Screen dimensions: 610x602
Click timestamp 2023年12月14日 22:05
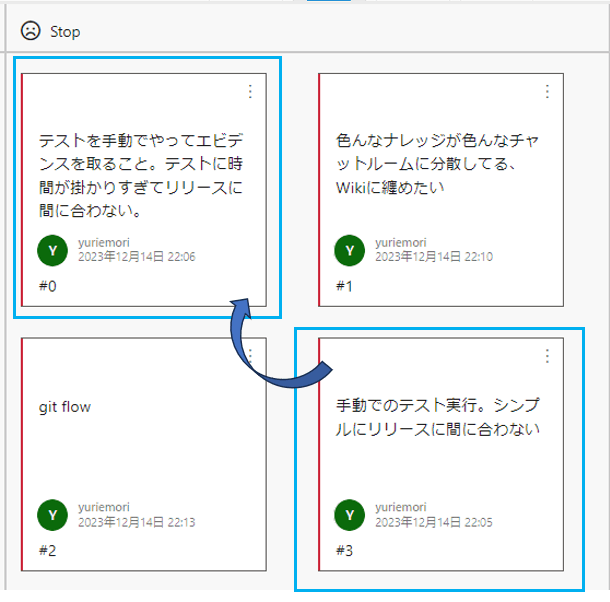434,522
